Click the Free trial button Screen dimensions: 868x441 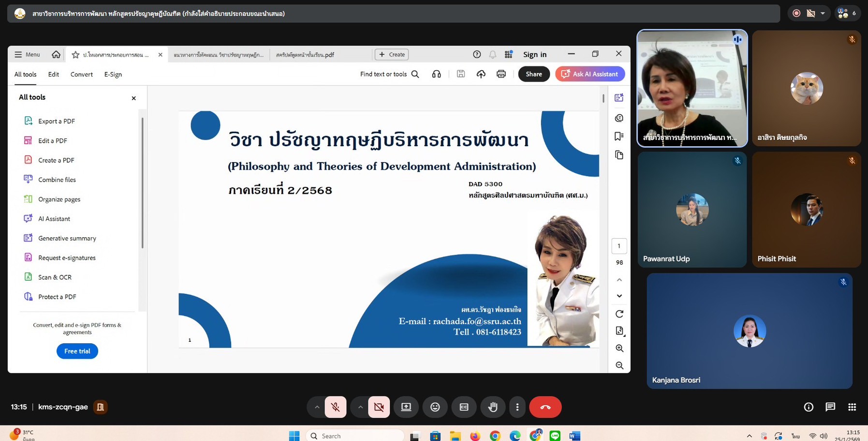77,351
